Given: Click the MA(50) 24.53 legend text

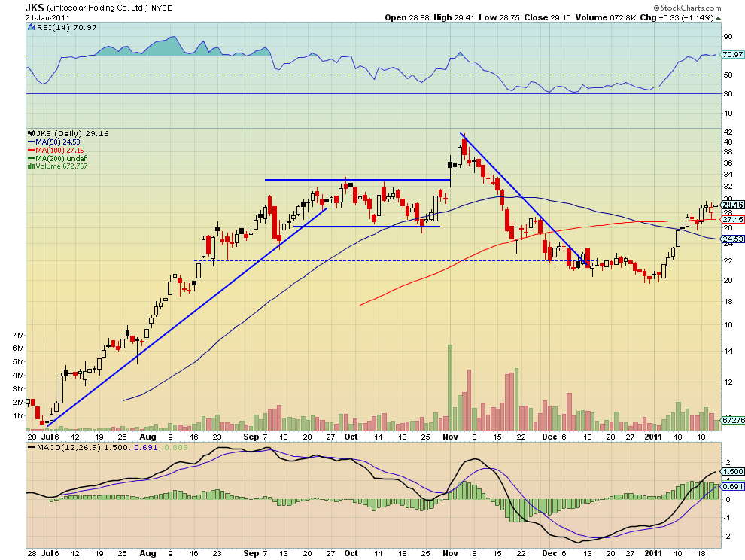Looking at the screenshot, I should [57, 142].
